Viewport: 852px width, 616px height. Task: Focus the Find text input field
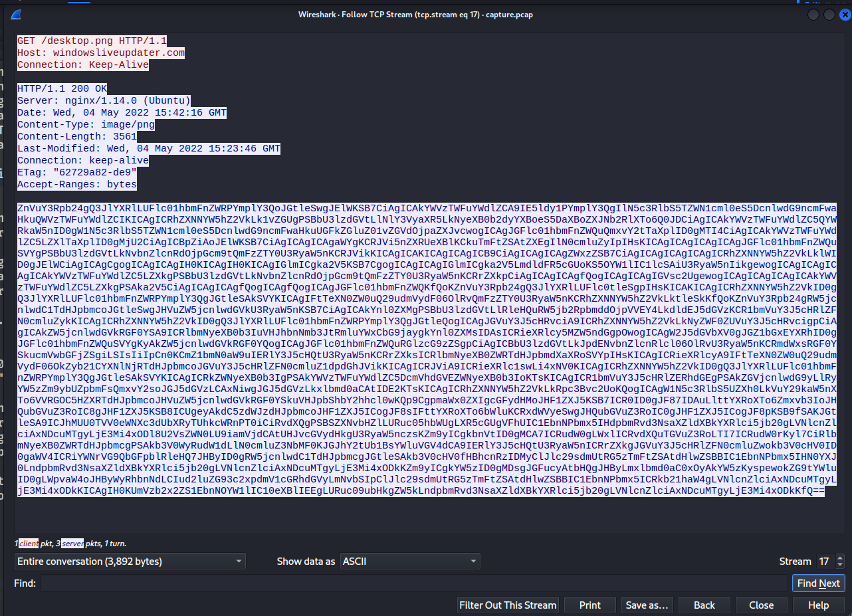click(414, 583)
